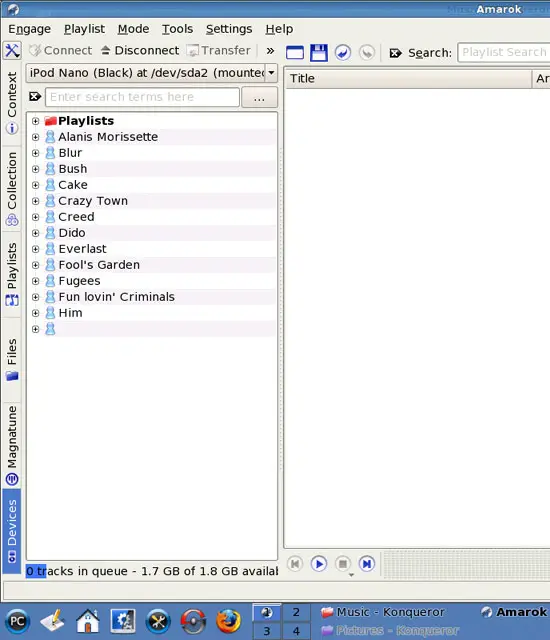Click the Clear playlist window icon
The image size is (550, 640).
coord(295,53)
